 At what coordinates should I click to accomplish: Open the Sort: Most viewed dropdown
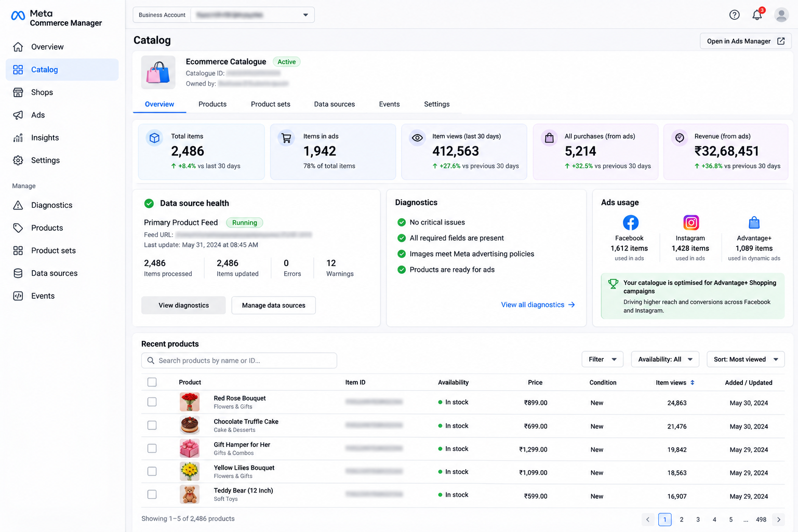[x=746, y=360]
